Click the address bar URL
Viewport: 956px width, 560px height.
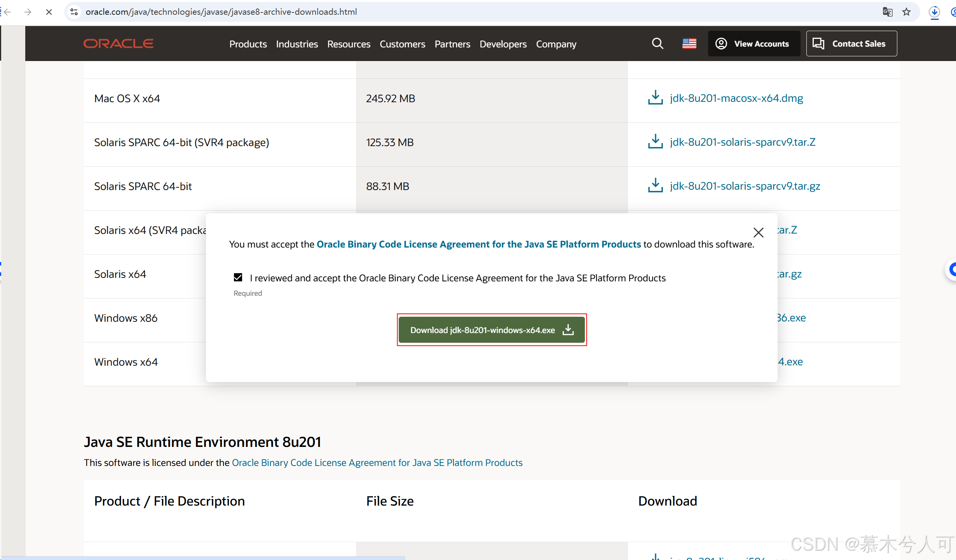click(221, 12)
